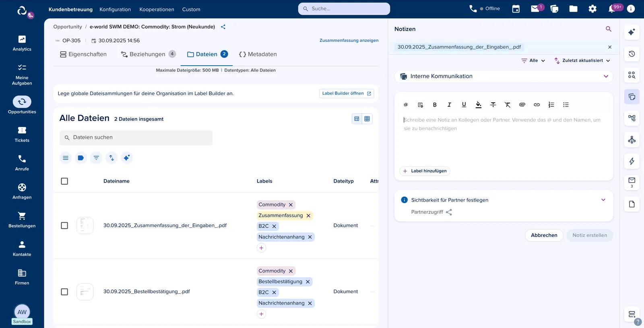Image resolution: width=644 pixels, height=328 pixels.
Task: Click Abbrechen button
Action: tap(544, 235)
